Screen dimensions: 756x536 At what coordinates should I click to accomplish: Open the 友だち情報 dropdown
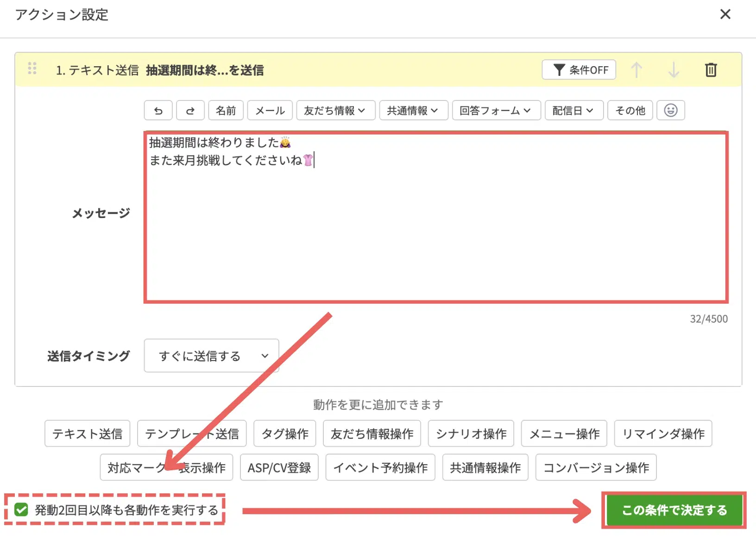(336, 111)
